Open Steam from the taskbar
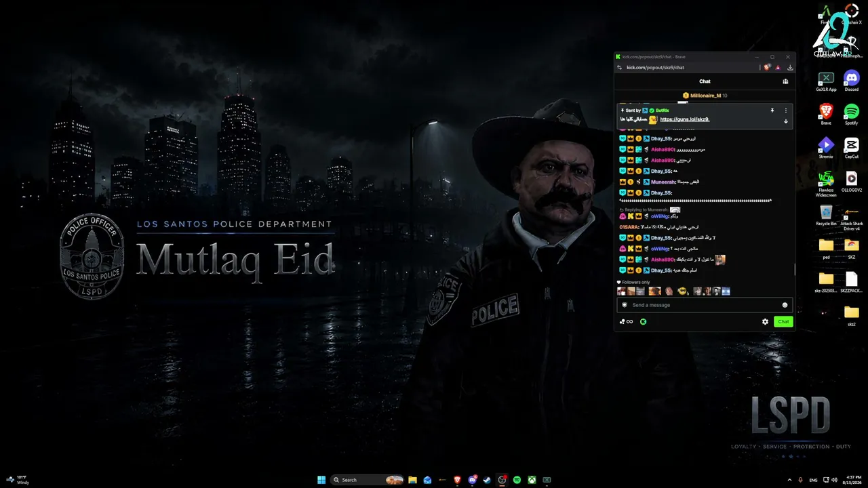 pyautogui.click(x=487, y=480)
